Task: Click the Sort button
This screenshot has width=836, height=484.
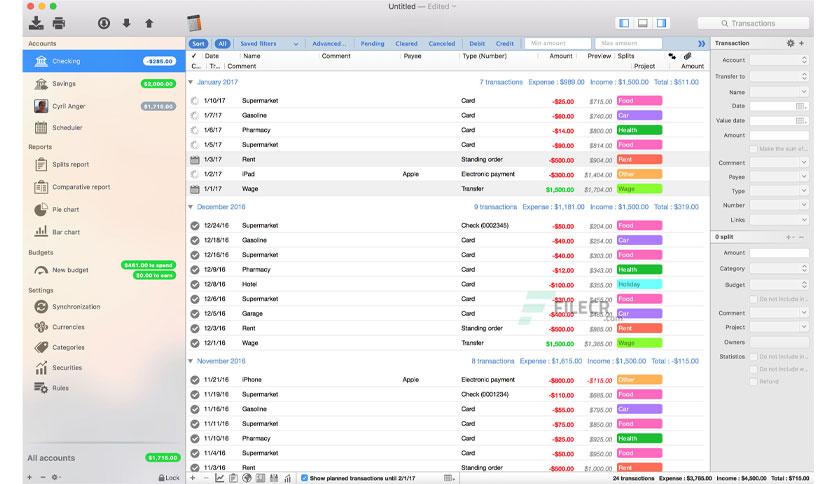Action: click(x=198, y=44)
